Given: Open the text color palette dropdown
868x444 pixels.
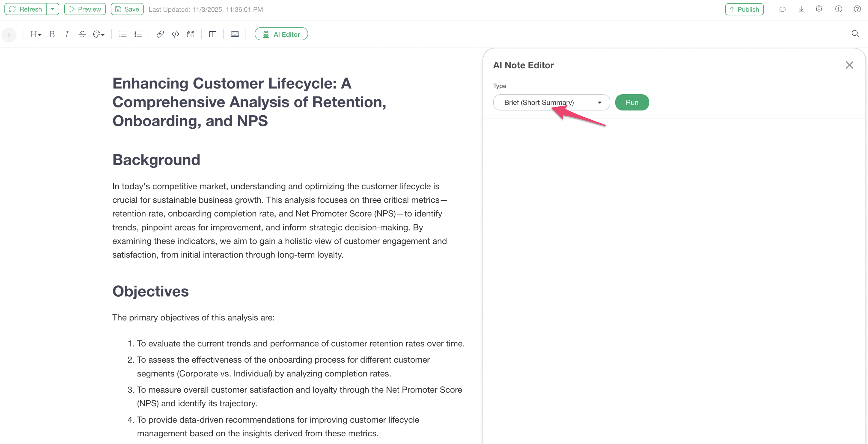Looking at the screenshot, I should 99,34.
